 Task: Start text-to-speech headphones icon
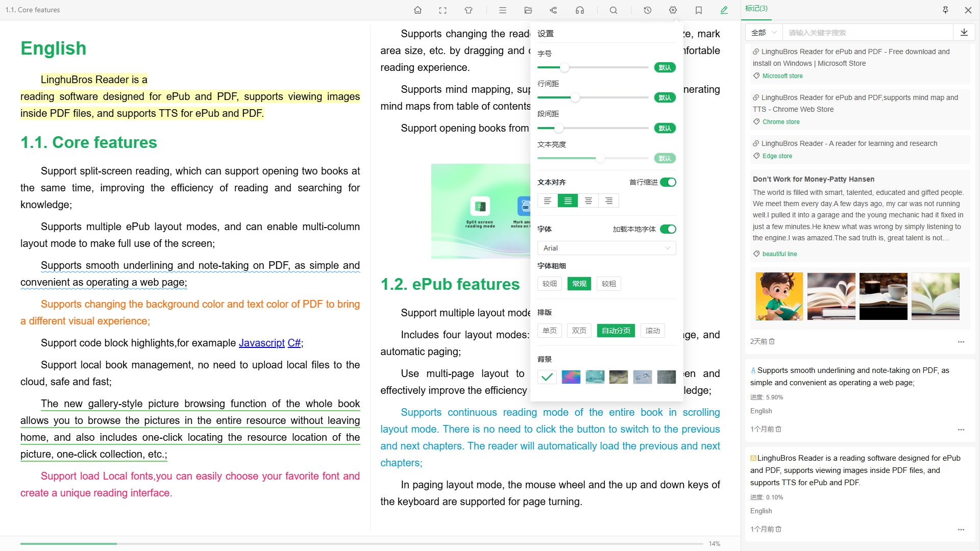(x=580, y=10)
